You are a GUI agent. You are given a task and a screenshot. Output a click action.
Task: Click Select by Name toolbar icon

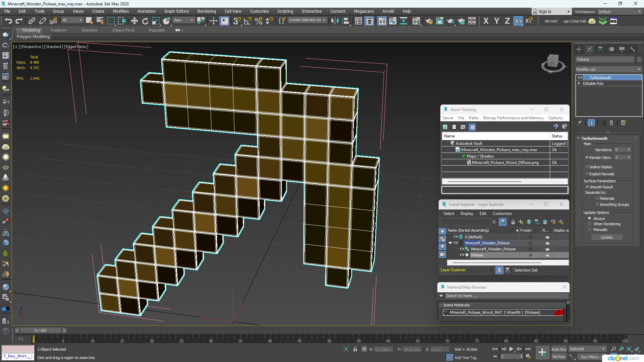tap(100, 21)
